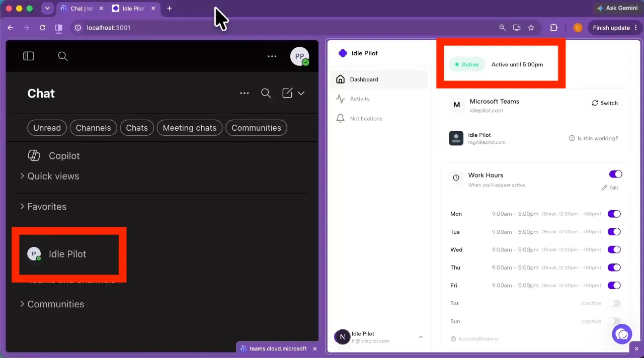644x358 pixels.
Task: Toggle the Wed work hours switch
Action: pos(614,249)
